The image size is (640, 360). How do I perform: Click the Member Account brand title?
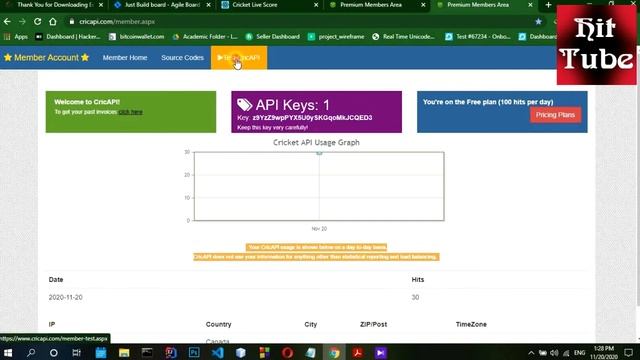pos(47,58)
